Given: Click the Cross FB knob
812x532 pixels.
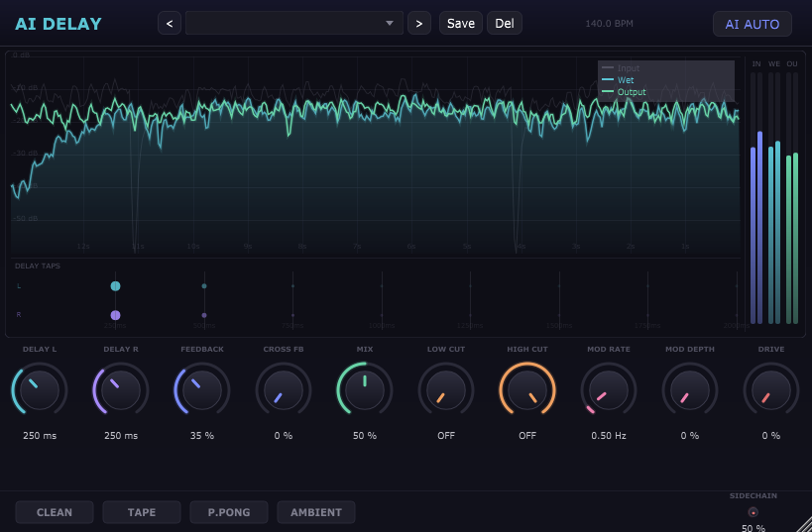Looking at the screenshot, I should tap(284, 389).
